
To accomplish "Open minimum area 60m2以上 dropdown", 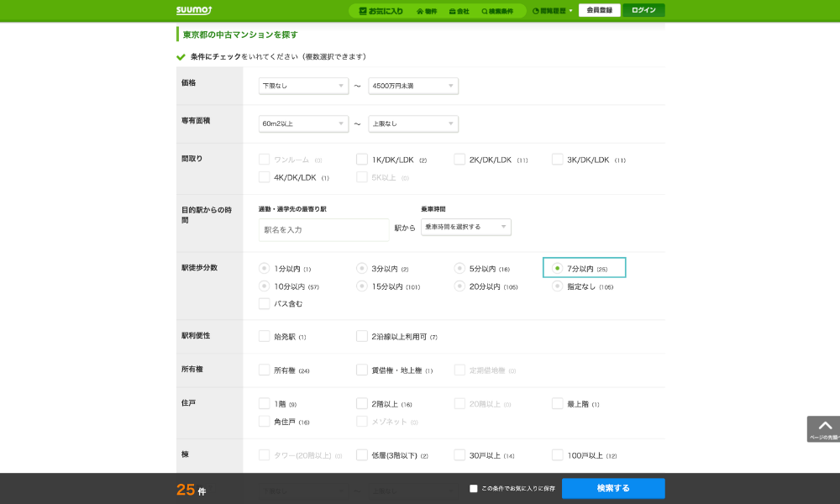I will tap(303, 123).
